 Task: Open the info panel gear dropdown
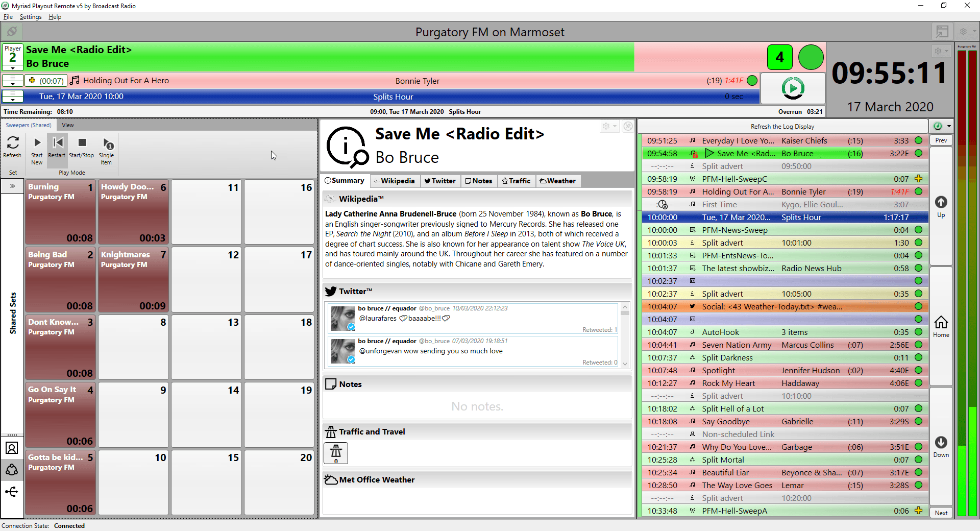609,126
